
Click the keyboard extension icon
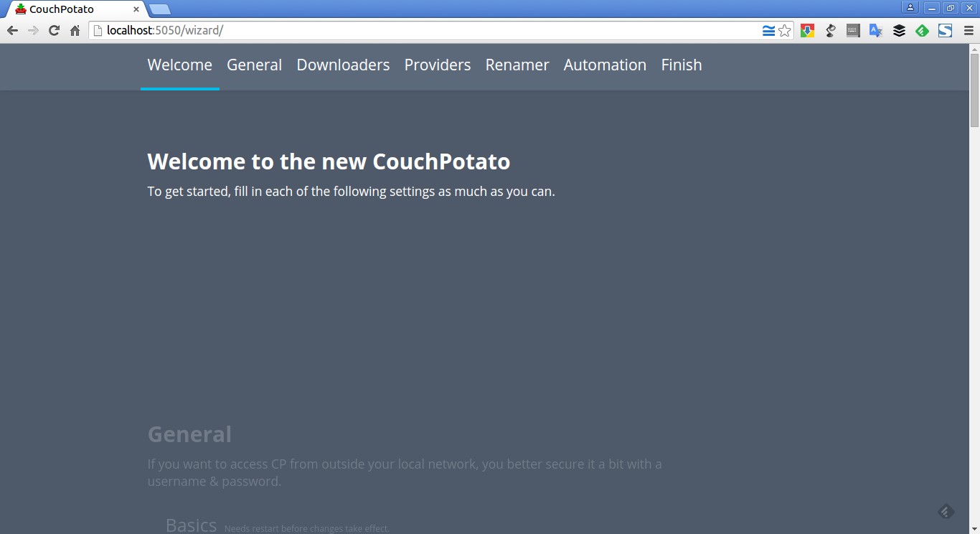click(853, 30)
